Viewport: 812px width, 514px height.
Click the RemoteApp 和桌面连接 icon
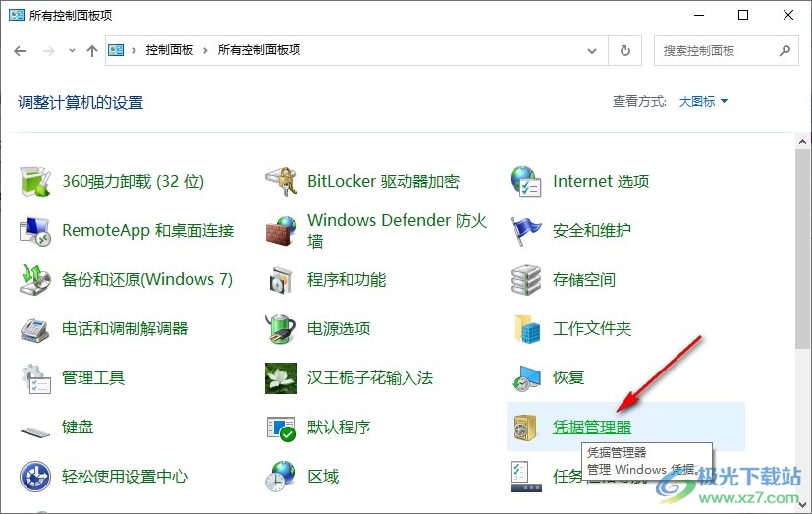tap(35, 231)
